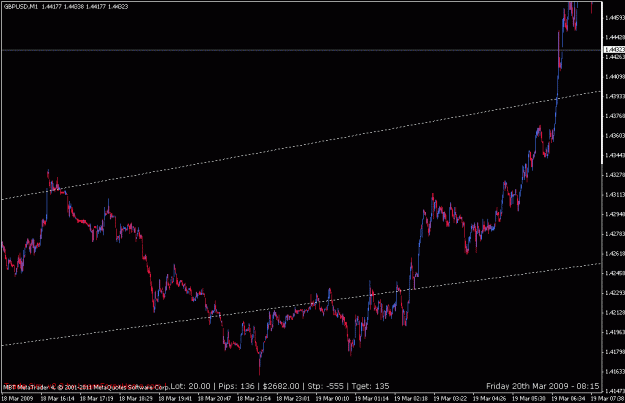
Task: Click the '19 Mar 02:18' time axis label
Action: [x=411, y=398]
